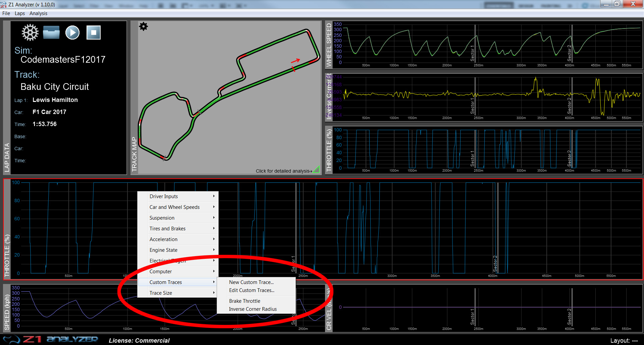Expand Tires and Brakes submenu
This screenshot has width=644, height=345.
coord(178,229)
